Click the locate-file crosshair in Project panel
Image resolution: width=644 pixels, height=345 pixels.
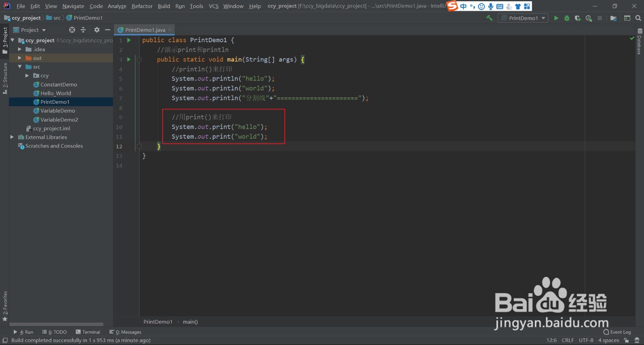(x=72, y=30)
